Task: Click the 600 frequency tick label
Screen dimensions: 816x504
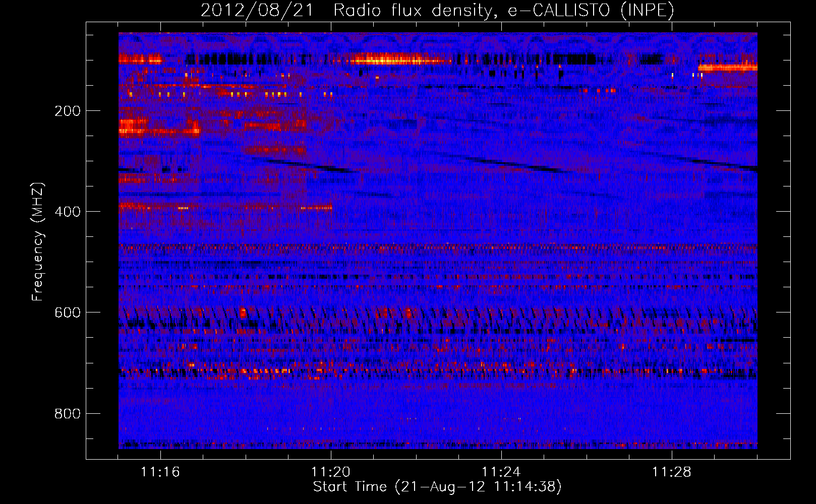Action: tap(68, 312)
